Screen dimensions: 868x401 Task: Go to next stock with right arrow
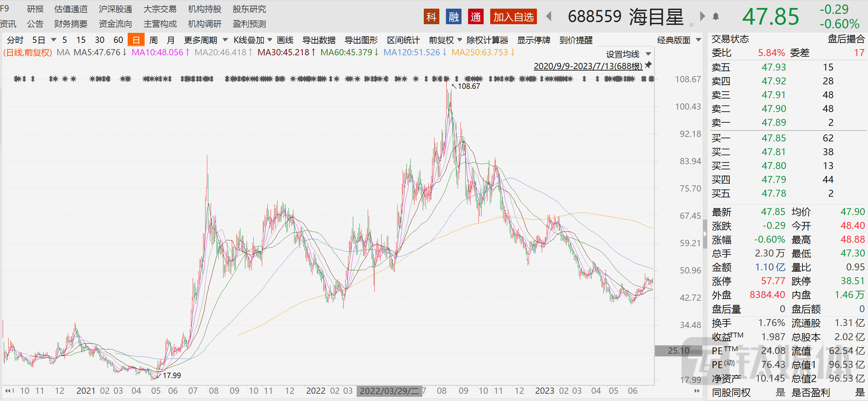pos(702,16)
